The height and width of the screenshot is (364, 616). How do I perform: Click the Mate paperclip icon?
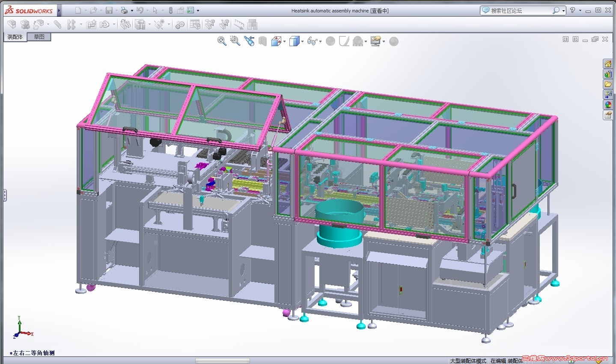(57, 25)
